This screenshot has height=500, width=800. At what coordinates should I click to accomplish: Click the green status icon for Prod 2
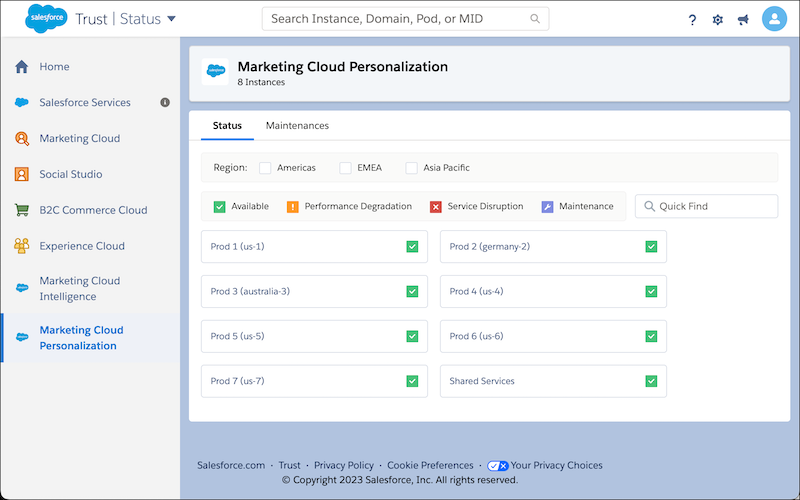point(651,246)
